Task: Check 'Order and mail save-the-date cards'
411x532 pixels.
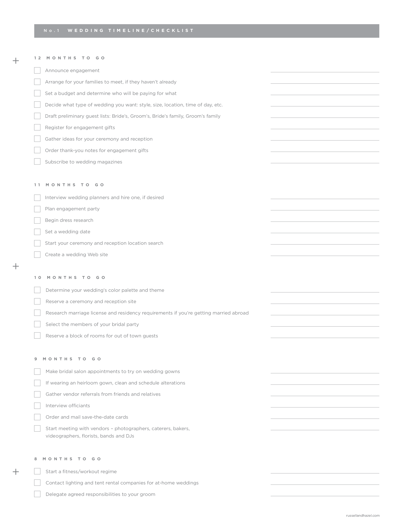Action: [x=38, y=417]
